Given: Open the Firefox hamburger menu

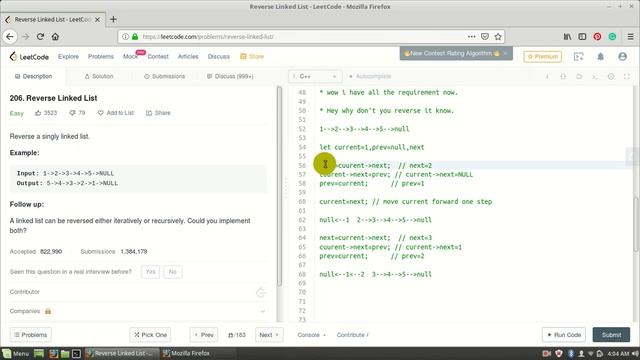Looking at the screenshot, I should tap(631, 37).
